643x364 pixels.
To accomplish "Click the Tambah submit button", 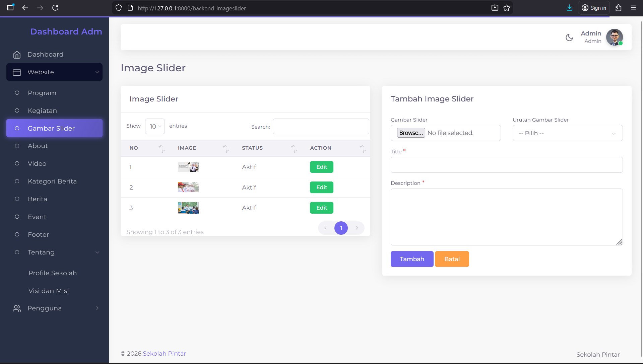I will pos(412,259).
